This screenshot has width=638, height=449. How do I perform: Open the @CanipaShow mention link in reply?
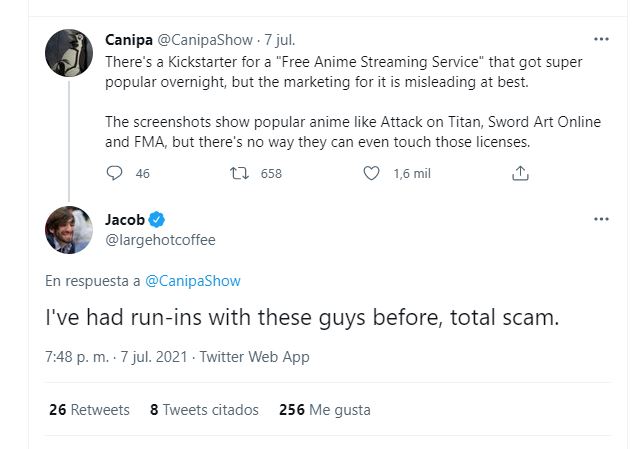coord(193,281)
